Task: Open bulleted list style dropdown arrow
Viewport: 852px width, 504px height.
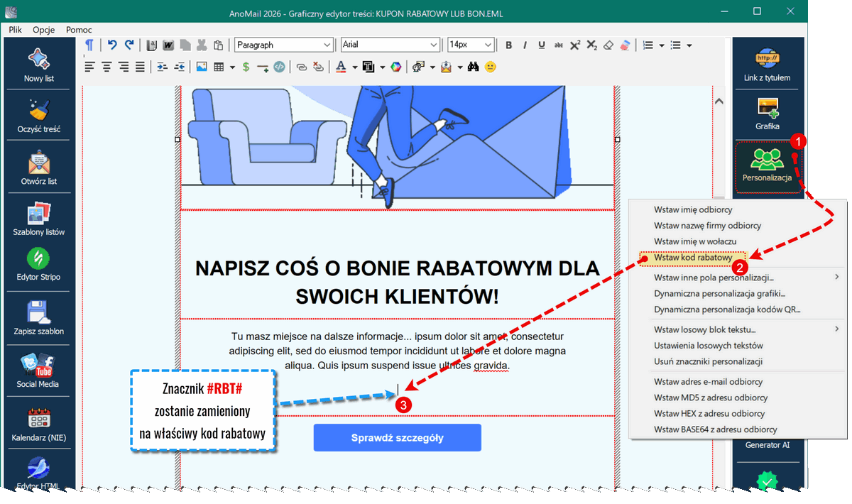Action: 689,45
